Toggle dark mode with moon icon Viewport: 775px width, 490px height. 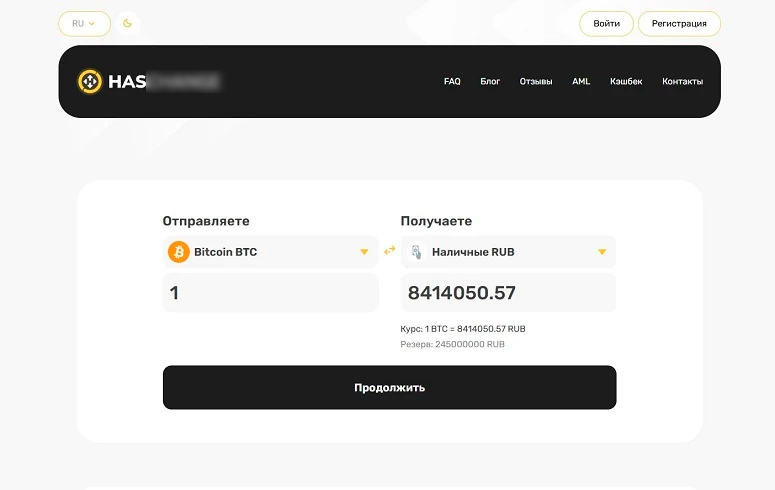click(x=127, y=23)
